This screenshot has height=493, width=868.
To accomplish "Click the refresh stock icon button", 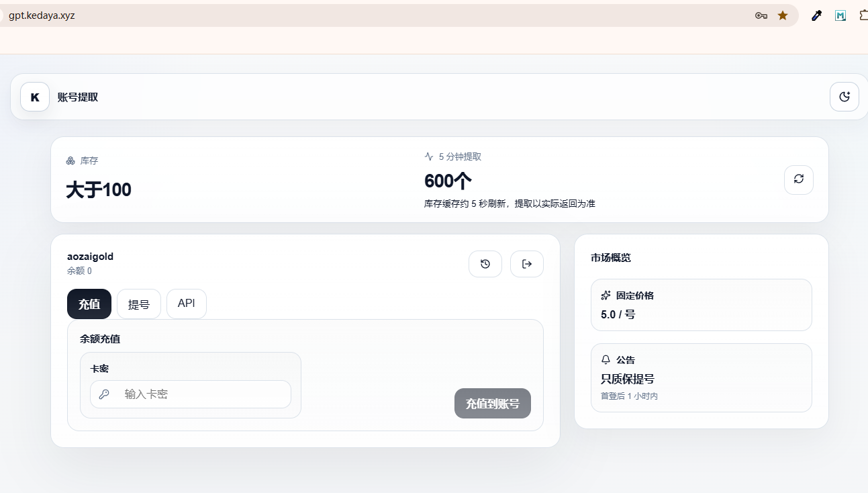I will tap(799, 179).
